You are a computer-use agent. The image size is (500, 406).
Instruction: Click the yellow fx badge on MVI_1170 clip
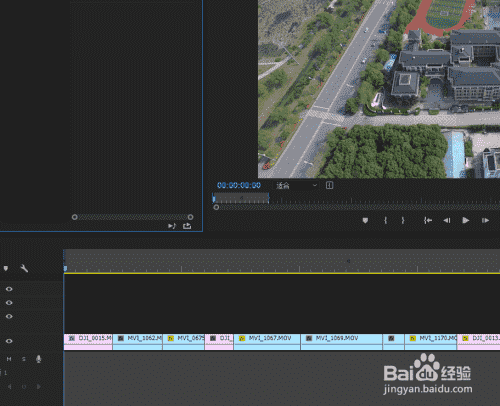point(413,338)
